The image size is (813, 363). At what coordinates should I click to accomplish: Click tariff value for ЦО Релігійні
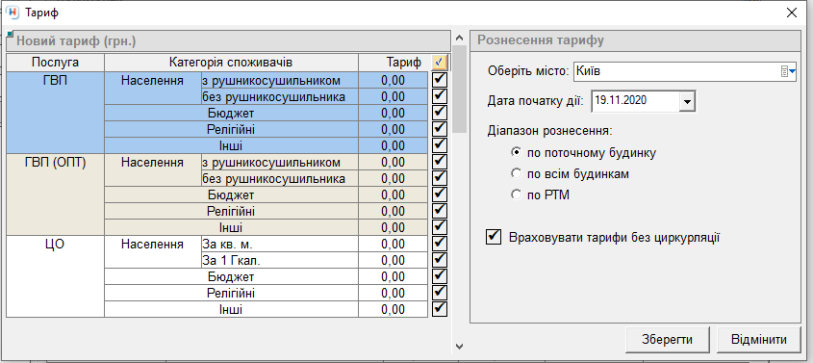pyautogui.click(x=393, y=293)
